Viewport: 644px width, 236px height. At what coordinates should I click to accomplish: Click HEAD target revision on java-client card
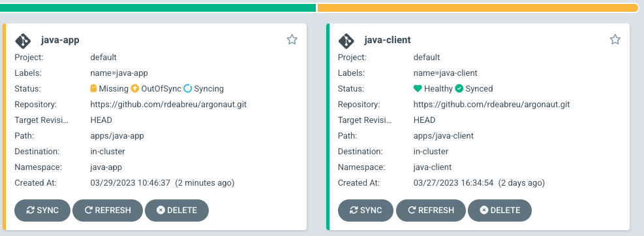click(424, 120)
